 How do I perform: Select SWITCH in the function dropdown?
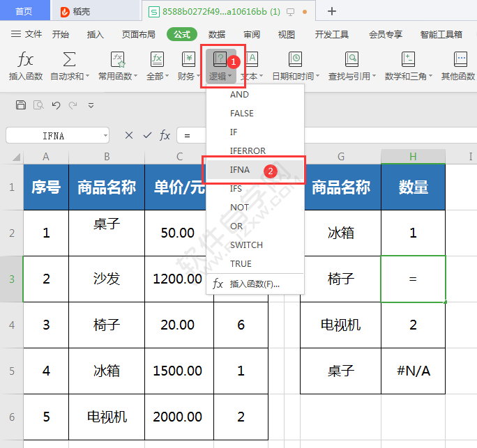click(x=255, y=245)
